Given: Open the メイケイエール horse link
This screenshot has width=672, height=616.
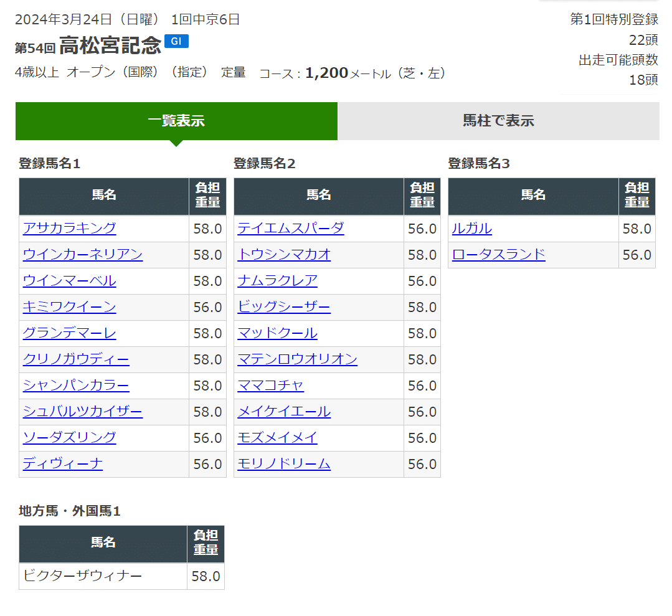Looking at the screenshot, I should pos(284,412).
